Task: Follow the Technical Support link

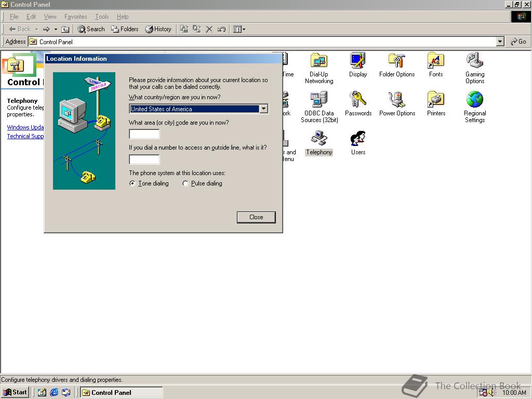Action: pos(25,136)
